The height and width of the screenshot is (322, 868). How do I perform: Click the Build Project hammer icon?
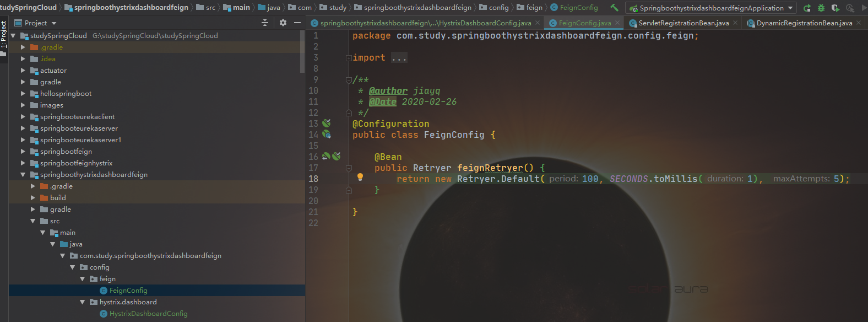pyautogui.click(x=614, y=8)
